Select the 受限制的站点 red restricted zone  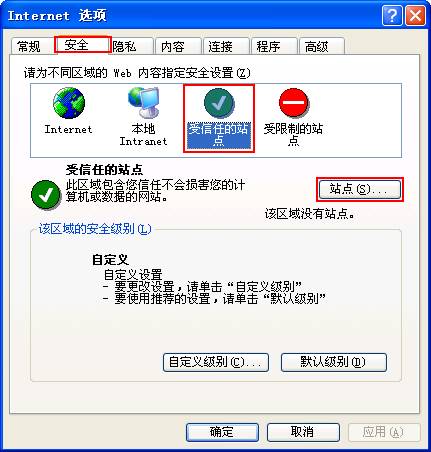tap(293, 117)
